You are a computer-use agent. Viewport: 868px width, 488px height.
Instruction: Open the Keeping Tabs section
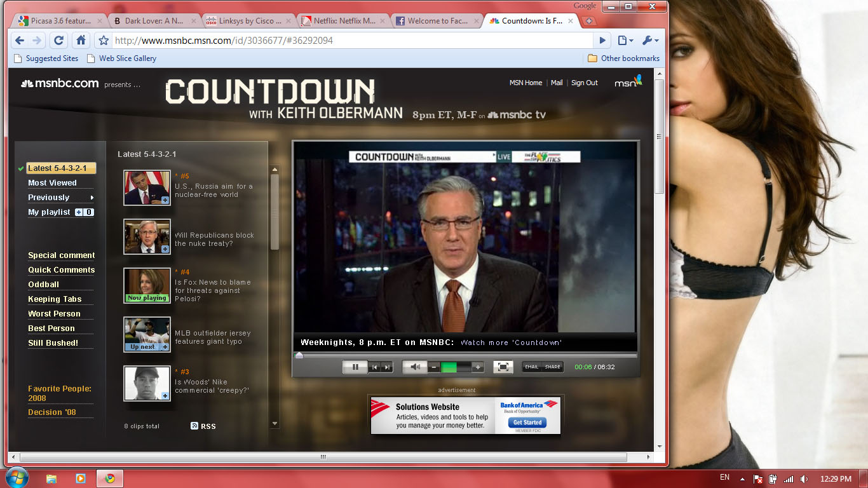pyautogui.click(x=55, y=299)
